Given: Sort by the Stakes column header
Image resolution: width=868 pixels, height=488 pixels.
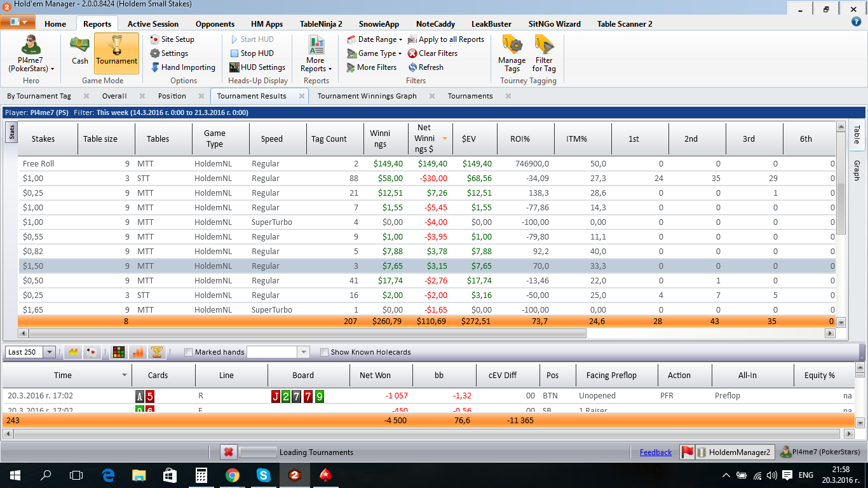Looking at the screenshot, I should click(x=43, y=139).
